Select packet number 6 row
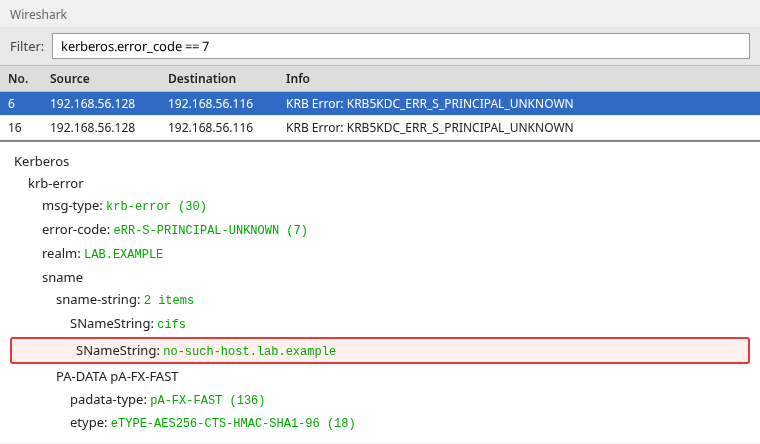This screenshot has height=444, width=760. pyautogui.click(x=380, y=103)
